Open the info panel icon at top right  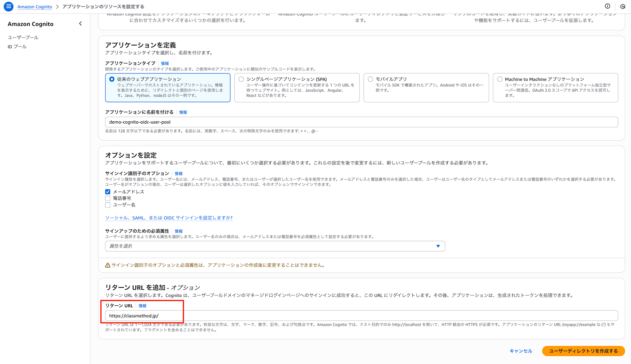click(607, 6)
